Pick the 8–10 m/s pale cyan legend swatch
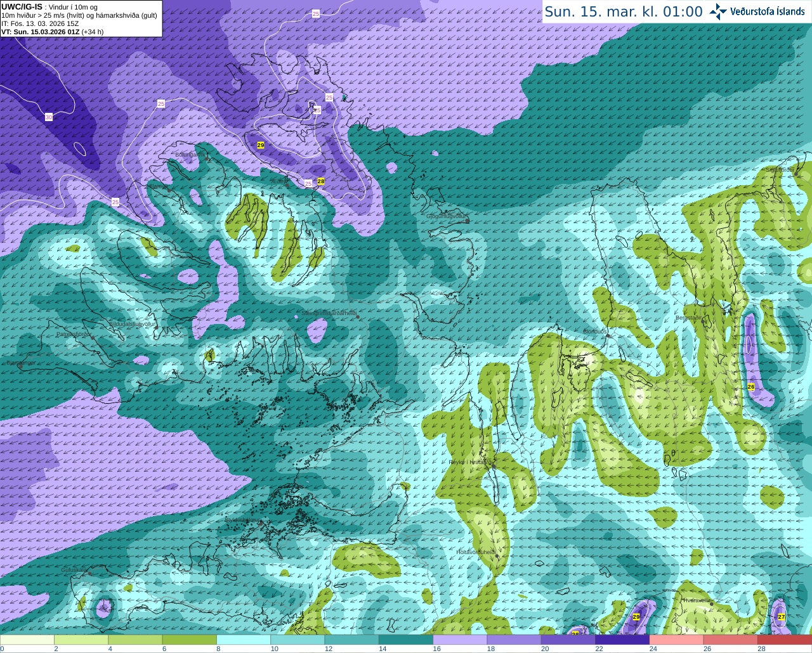 [x=244, y=640]
